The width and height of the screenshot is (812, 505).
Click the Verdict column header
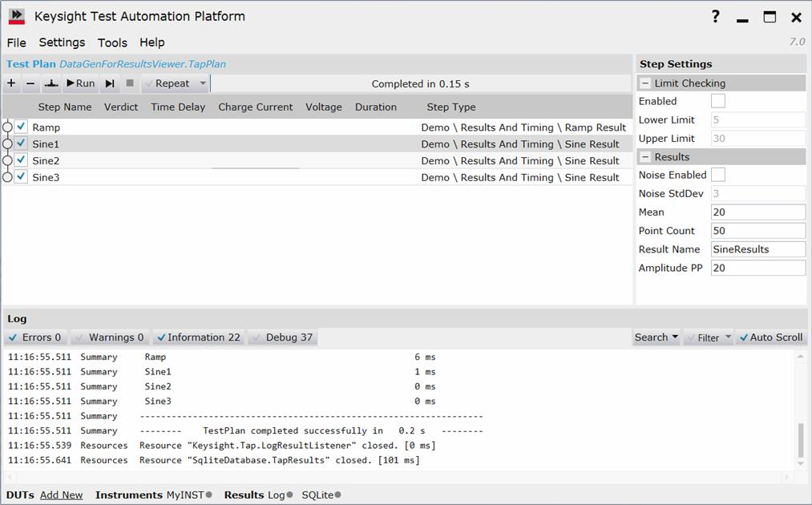pos(121,107)
